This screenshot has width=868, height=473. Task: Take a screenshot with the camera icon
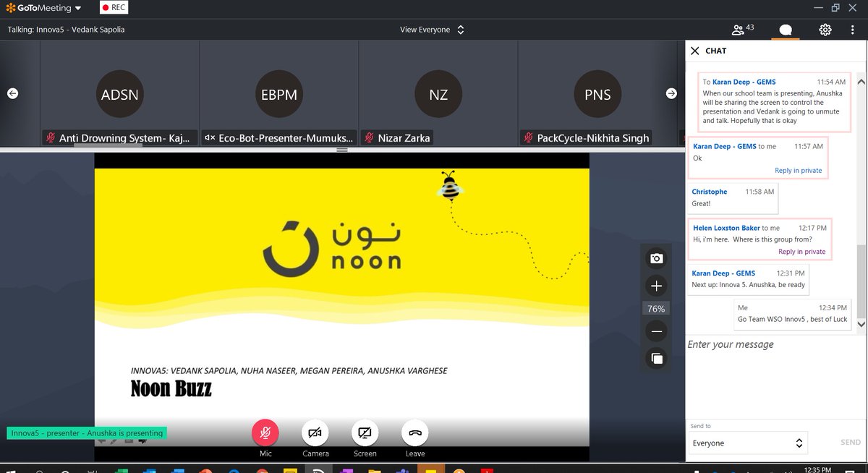[x=656, y=258]
